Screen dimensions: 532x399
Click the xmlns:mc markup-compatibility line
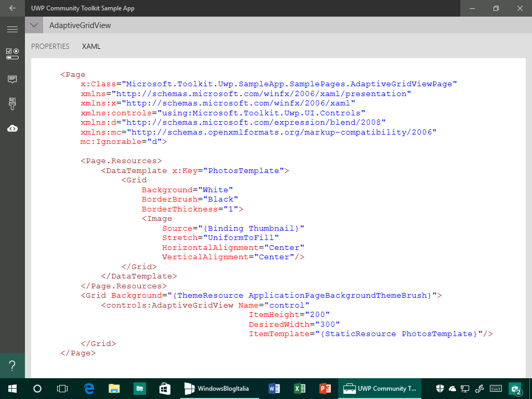[x=259, y=132]
